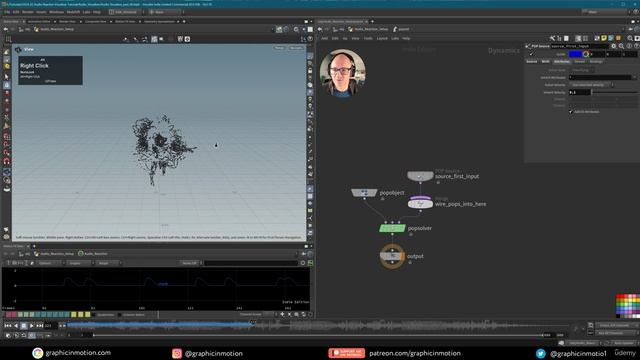Open the File menu
The image size is (640, 360).
pos(7,12)
